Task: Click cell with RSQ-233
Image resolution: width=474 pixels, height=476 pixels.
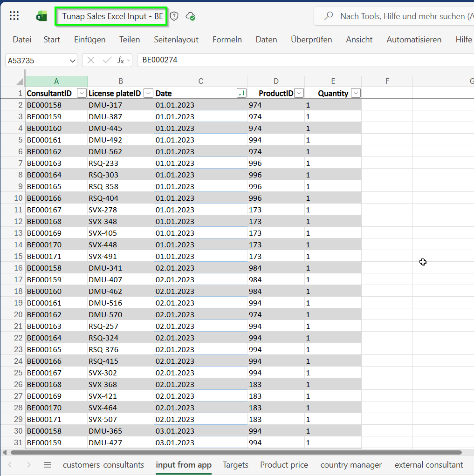Action: point(121,163)
